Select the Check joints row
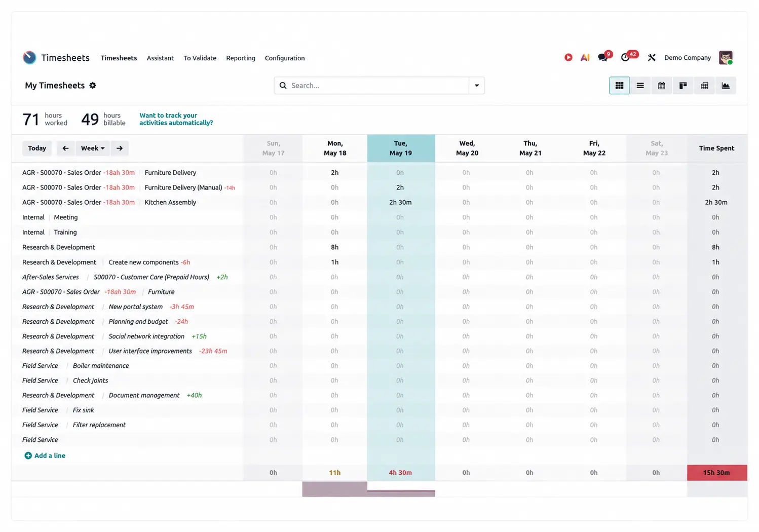 tap(90, 380)
